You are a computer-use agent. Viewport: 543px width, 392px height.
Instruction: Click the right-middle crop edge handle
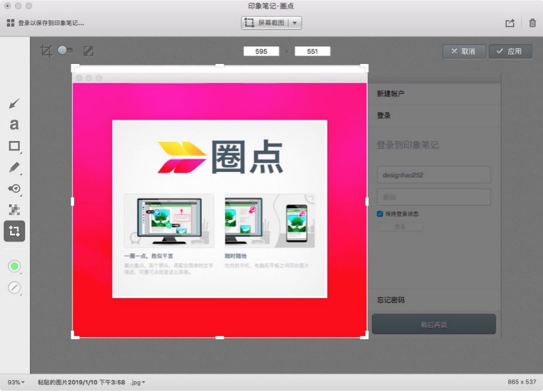367,201
